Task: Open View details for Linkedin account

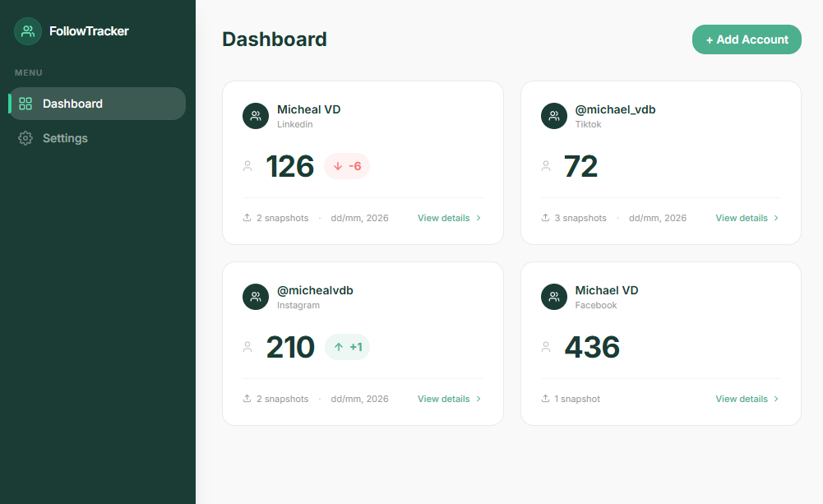Action: tap(449, 218)
